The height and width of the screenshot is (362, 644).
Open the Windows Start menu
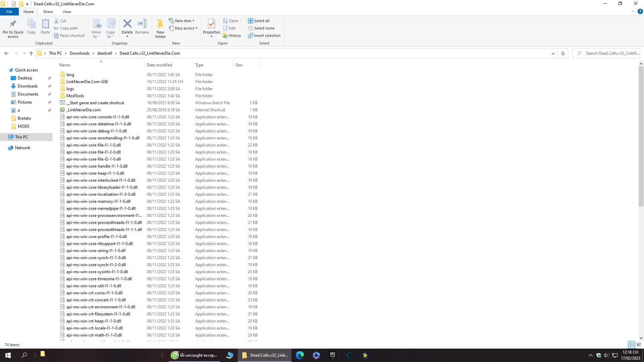(x=8, y=355)
